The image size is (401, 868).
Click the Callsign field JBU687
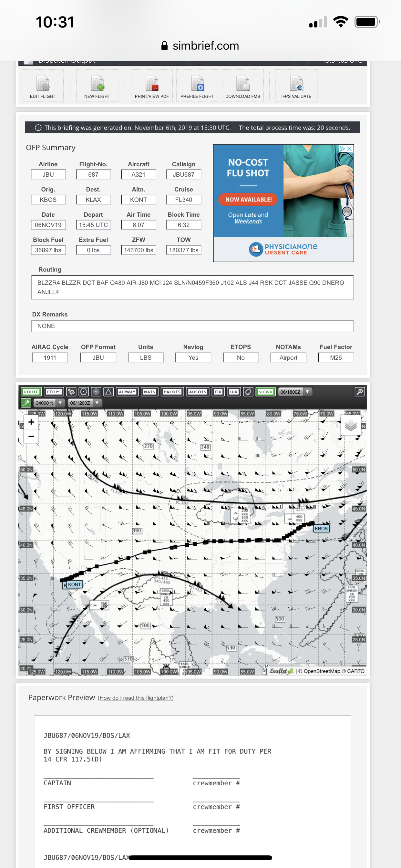coord(184,175)
